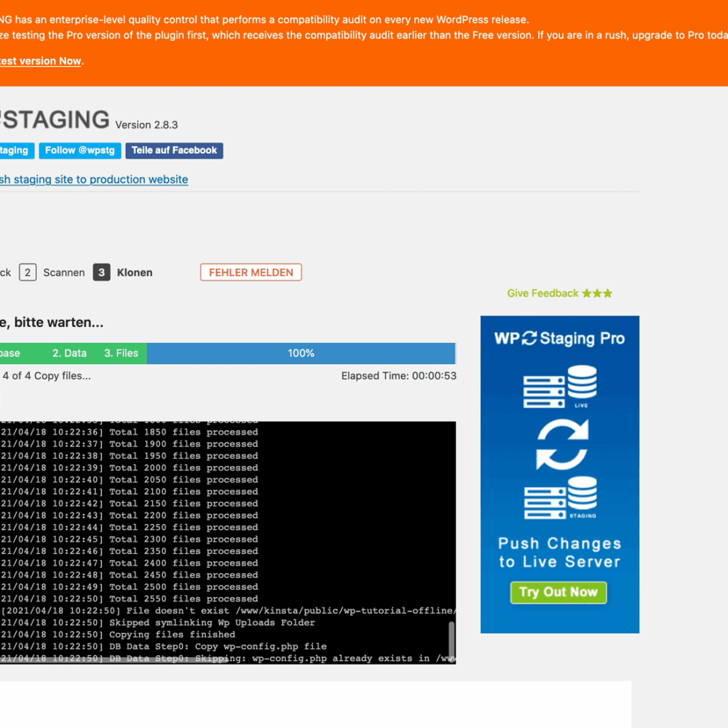Click the Give Feedback three stars
Screen dimensions: 728x728
click(597, 293)
